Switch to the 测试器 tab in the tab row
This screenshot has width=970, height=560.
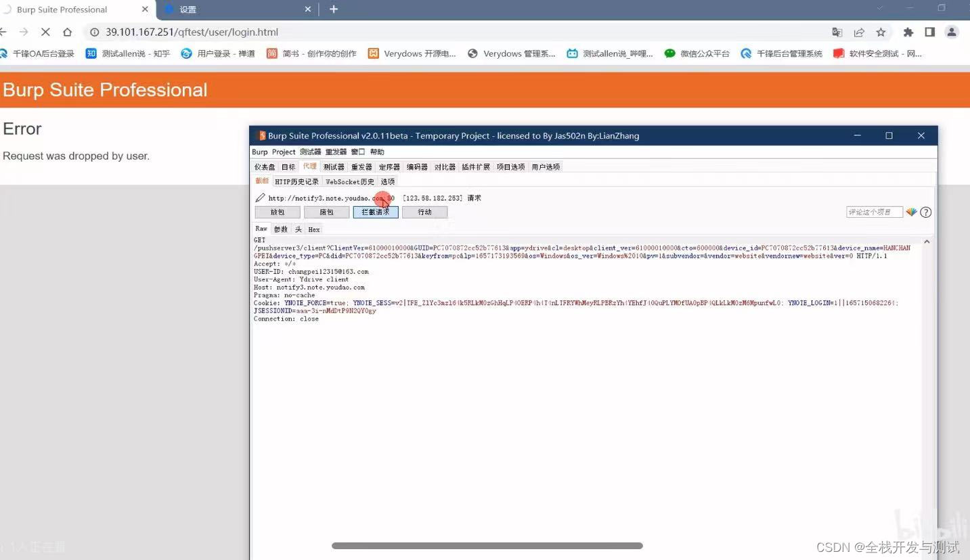(334, 167)
